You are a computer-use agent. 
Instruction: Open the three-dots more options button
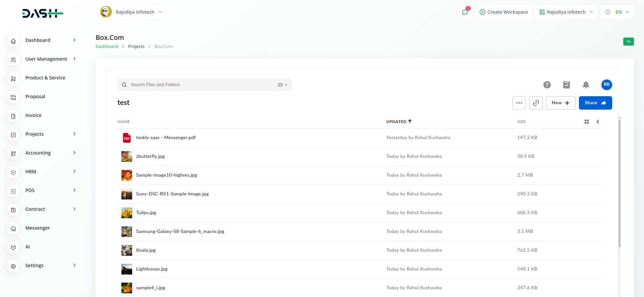point(519,103)
